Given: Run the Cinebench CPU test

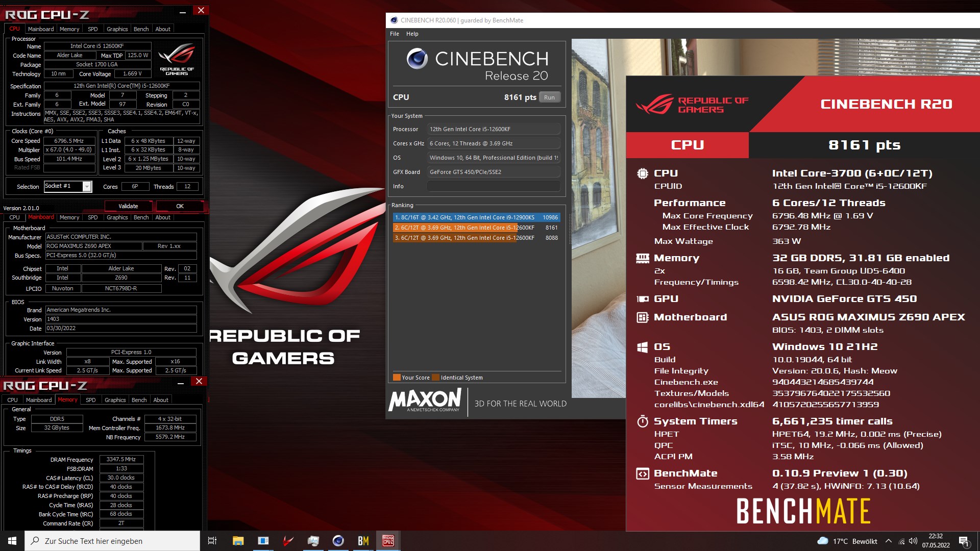Looking at the screenshot, I should [x=549, y=97].
